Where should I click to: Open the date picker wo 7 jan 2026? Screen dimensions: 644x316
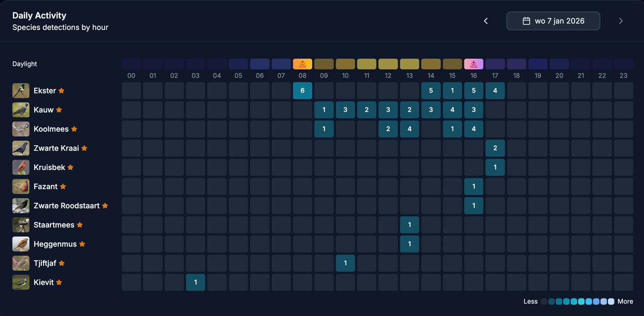click(553, 21)
